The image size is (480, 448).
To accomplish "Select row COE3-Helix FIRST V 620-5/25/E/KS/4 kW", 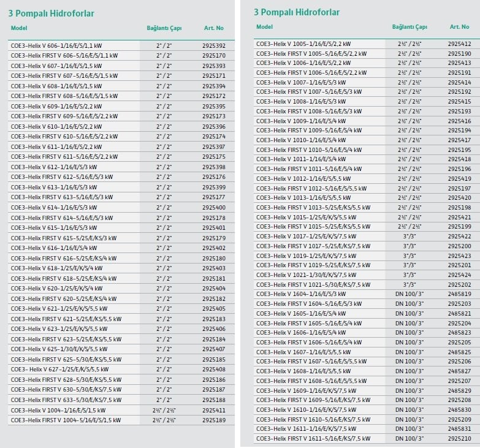I will click(121, 298).
